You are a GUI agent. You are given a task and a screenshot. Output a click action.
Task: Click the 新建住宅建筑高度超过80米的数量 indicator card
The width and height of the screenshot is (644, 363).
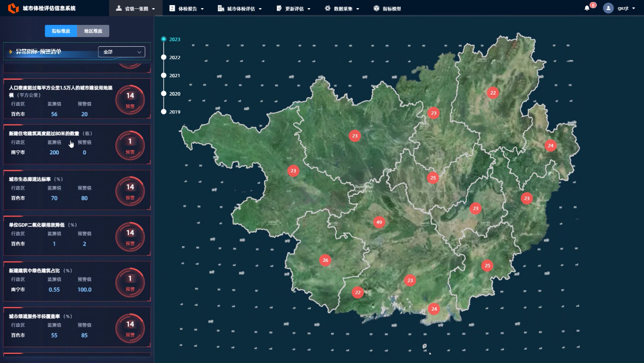77,144
